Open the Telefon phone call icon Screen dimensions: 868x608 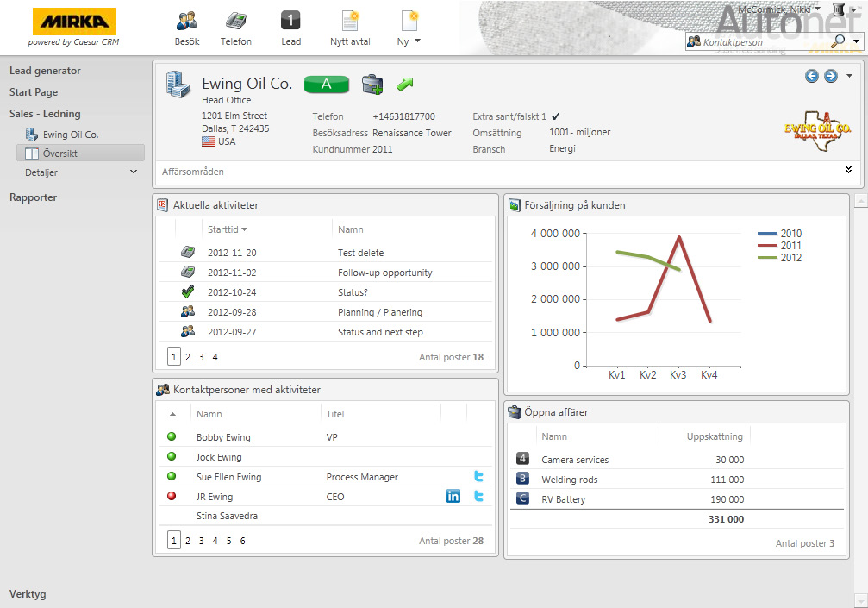(x=236, y=21)
